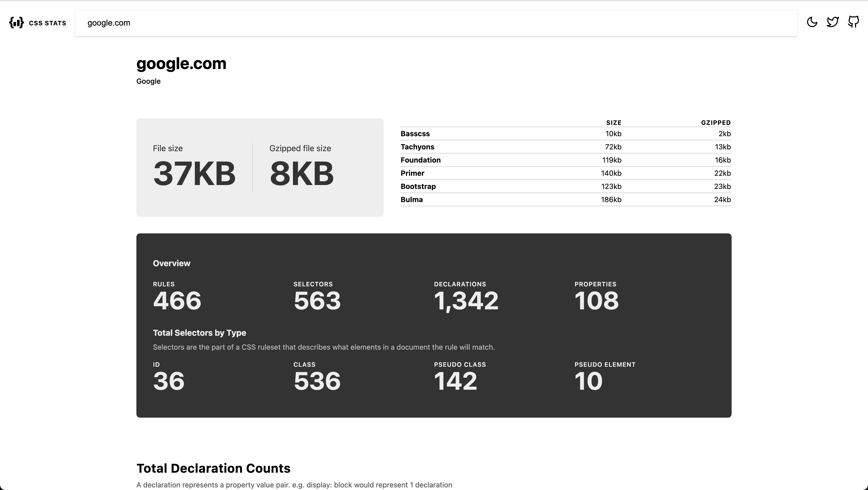
Task: Click the 16kb gzipped cell for Foundation
Action: click(x=723, y=160)
